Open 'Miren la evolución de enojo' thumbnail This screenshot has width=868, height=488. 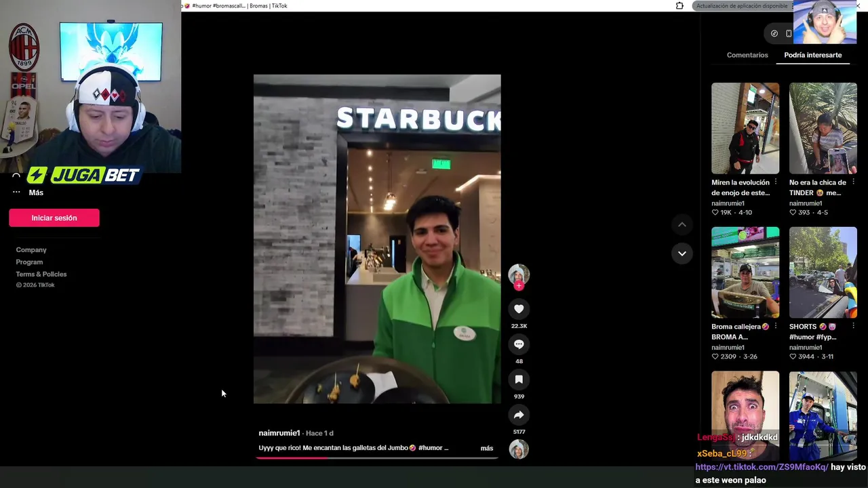(745, 129)
